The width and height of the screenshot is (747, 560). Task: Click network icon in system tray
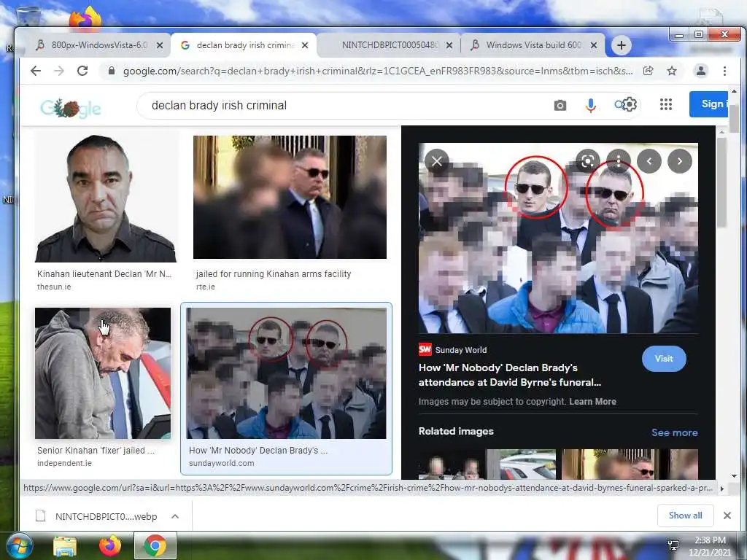[x=673, y=545]
